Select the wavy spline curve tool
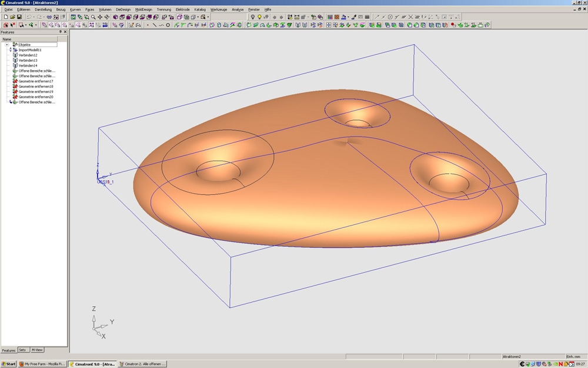588x368 pixels. (x=161, y=25)
